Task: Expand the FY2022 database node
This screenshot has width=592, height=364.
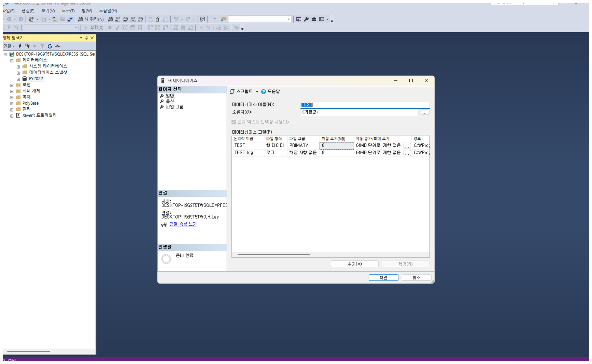Action: (18, 79)
